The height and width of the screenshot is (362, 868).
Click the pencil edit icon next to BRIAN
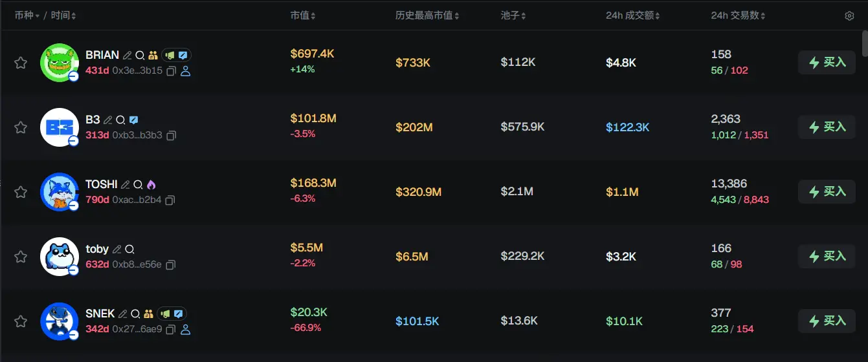coord(127,56)
